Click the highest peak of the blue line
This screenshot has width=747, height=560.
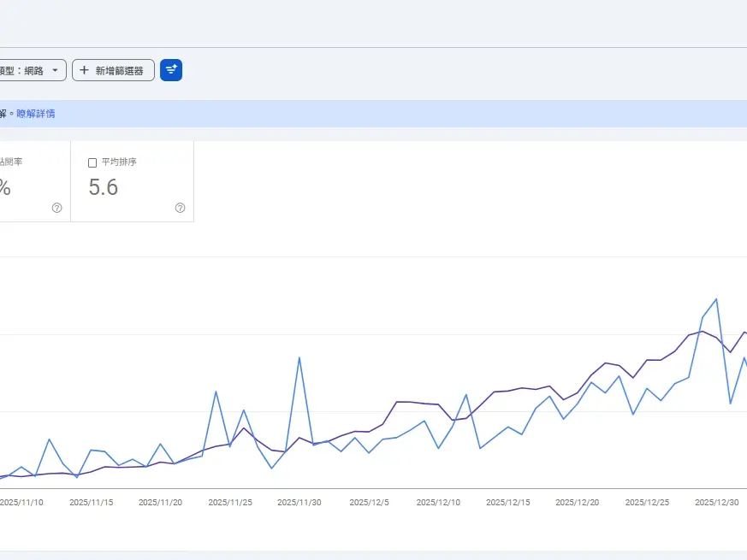(714, 298)
